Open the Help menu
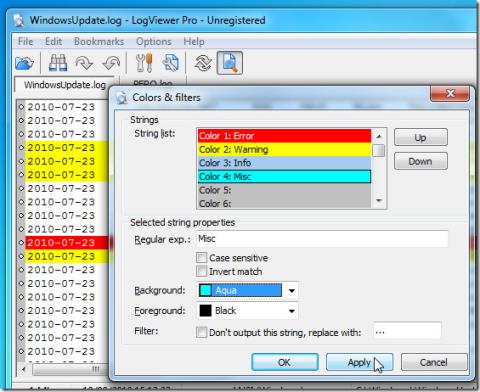The image size is (480, 392). tap(194, 41)
